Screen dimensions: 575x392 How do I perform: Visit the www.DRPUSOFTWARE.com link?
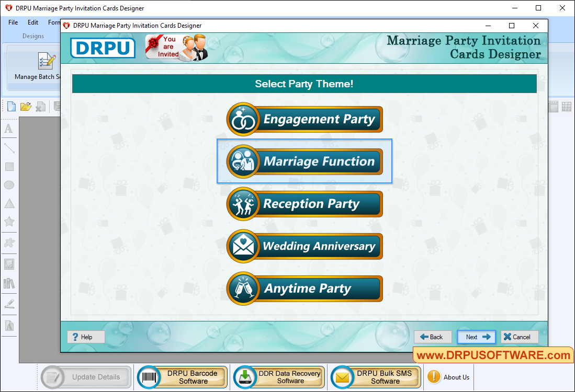(491, 355)
